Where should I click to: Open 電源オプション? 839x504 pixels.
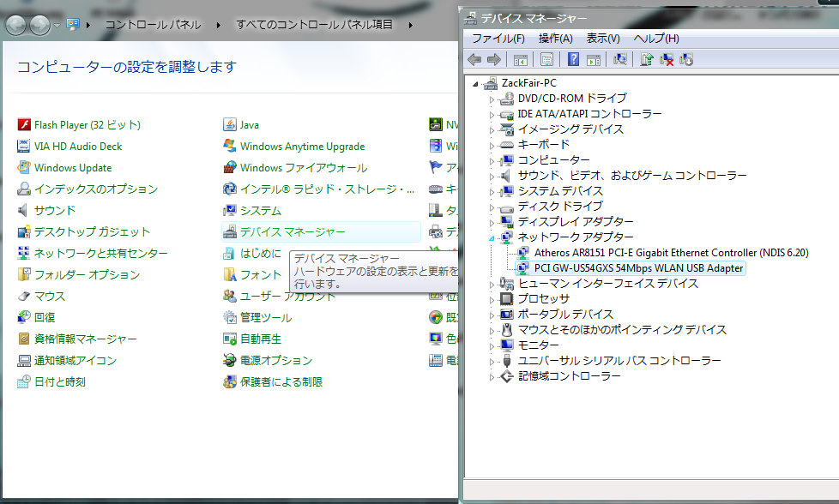pos(268,360)
